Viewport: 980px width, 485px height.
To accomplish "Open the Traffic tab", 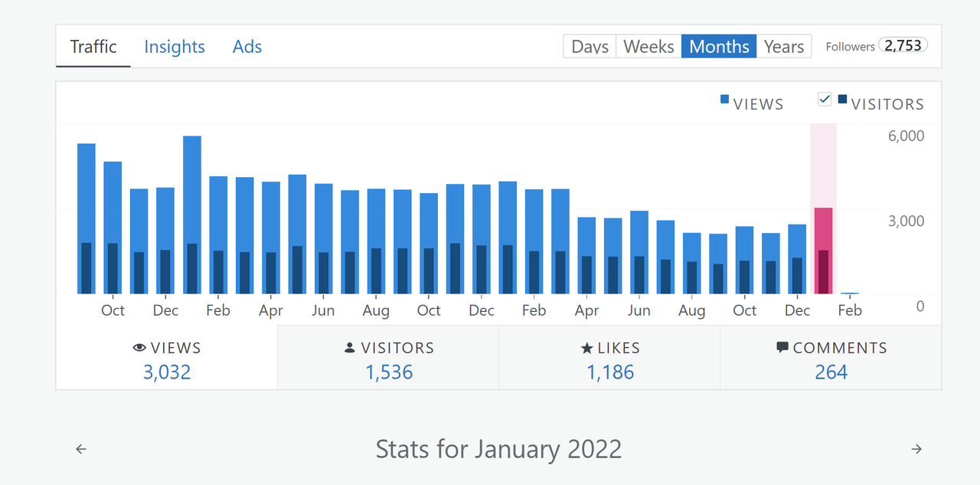I will [93, 47].
